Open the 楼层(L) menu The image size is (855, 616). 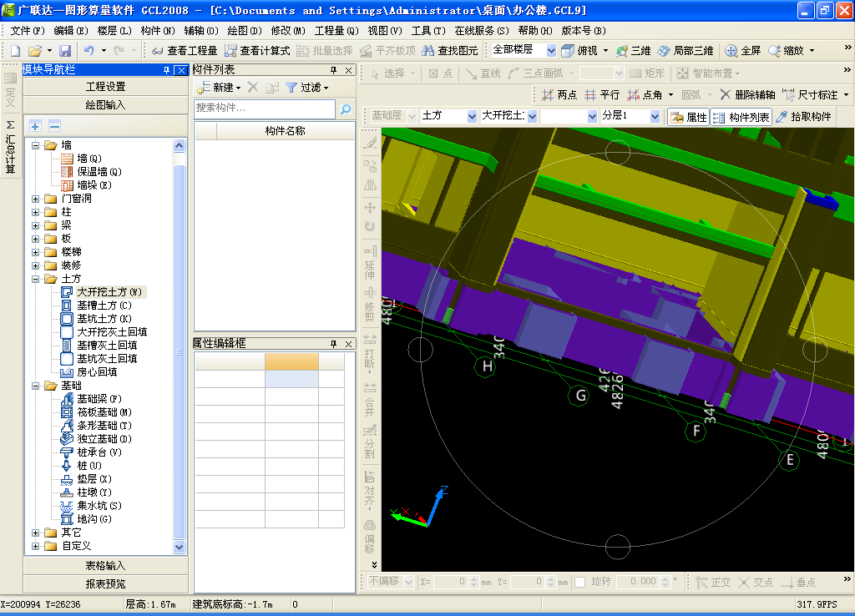114,31
